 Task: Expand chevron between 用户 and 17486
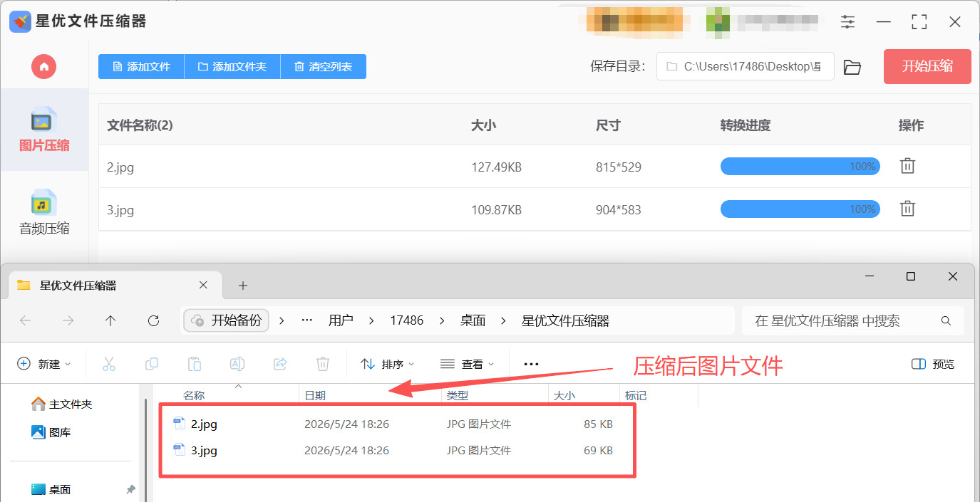[x=371, y=320]
